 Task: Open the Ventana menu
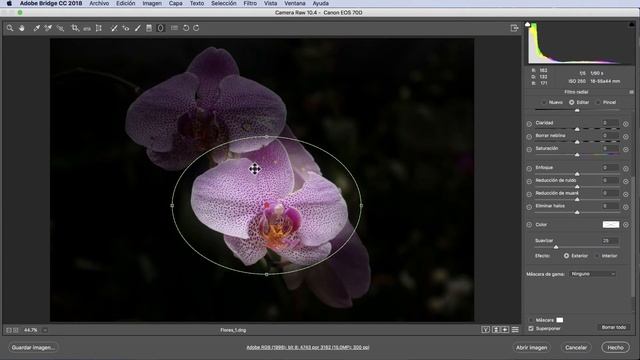pyautogui.click(x=295, y=3)
